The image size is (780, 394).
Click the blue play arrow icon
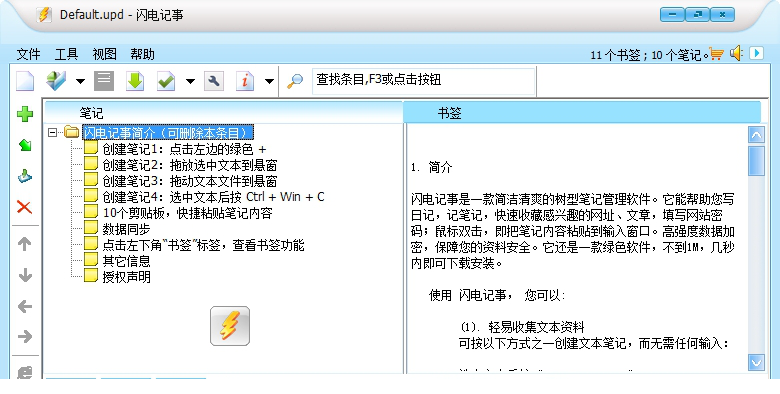coord(756,53)
